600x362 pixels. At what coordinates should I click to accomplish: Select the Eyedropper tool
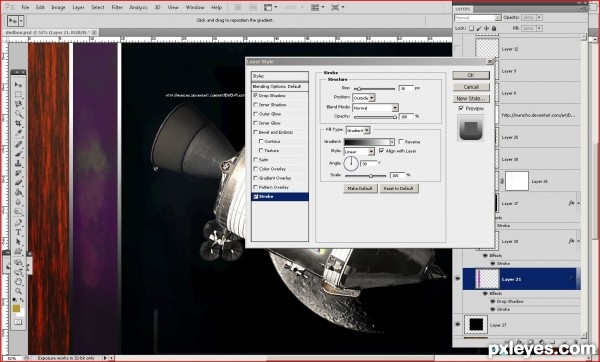18,133
